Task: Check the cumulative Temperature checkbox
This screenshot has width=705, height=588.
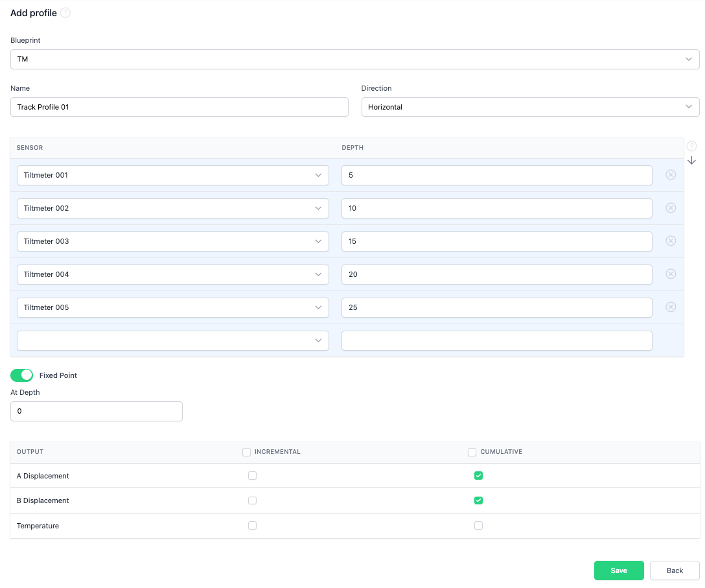Action: (x=478, y=526)
